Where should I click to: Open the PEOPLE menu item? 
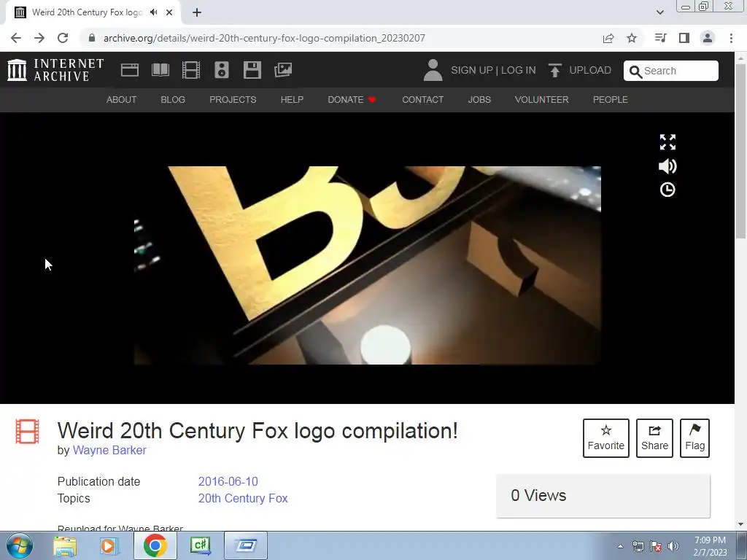point(611,99)
